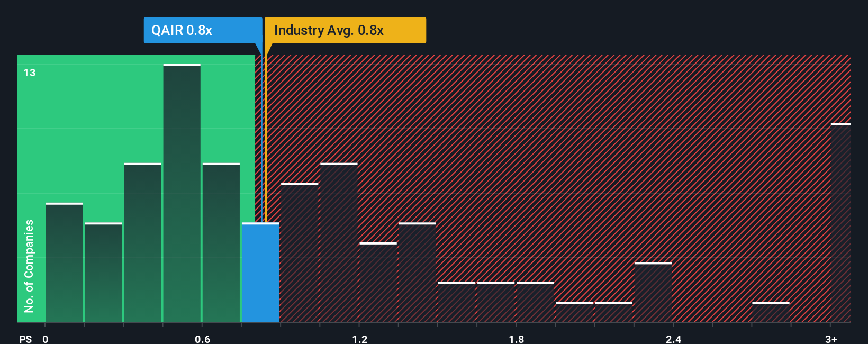Select the first green bar at PS 0
Screen dimensions: 868x344
pyautogui.click(x=64, y=262)
